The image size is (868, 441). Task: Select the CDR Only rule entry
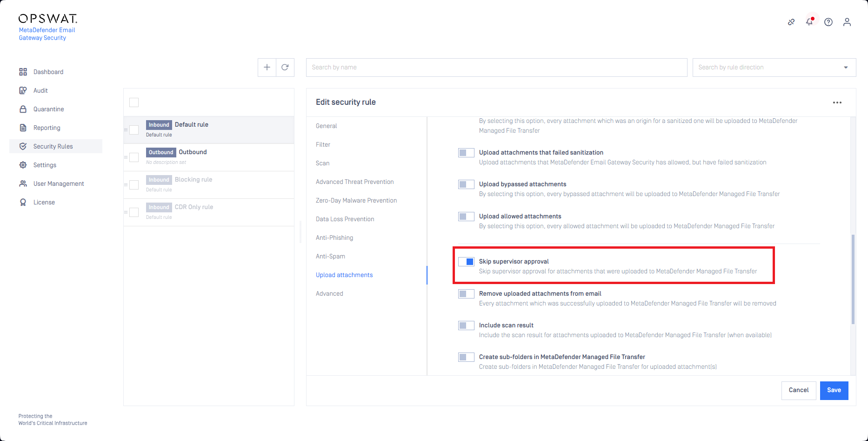tap(209, 212)
